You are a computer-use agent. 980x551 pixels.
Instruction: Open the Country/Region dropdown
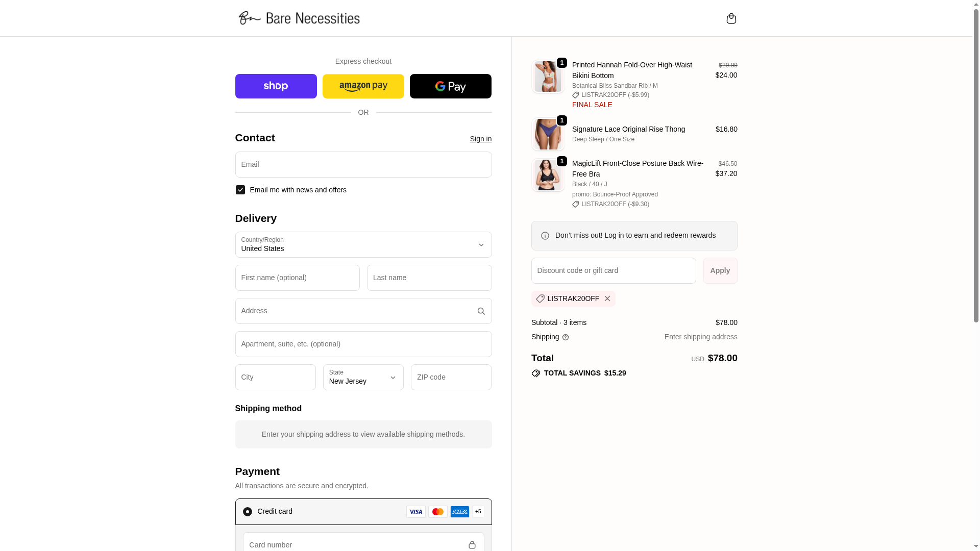[363, 245]
